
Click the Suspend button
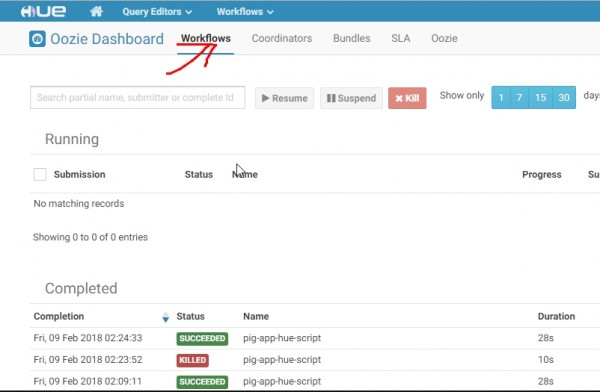[351, 98]
